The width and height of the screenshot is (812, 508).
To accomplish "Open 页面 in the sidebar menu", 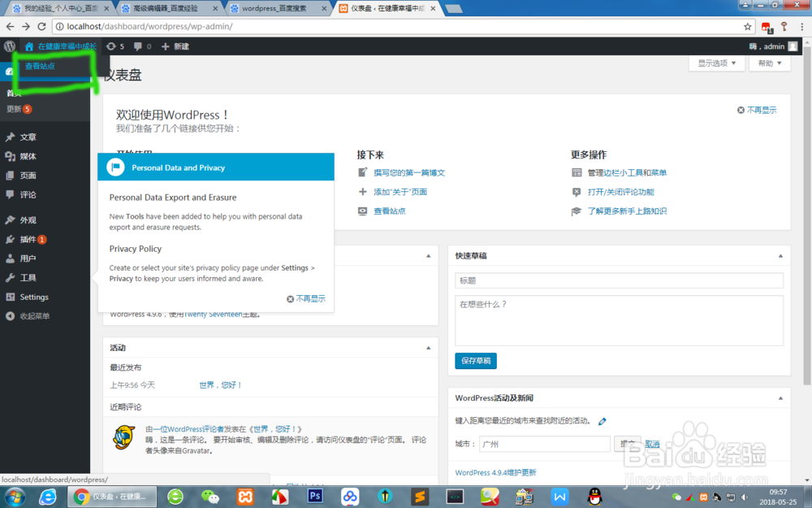I will tap(28, 176).
